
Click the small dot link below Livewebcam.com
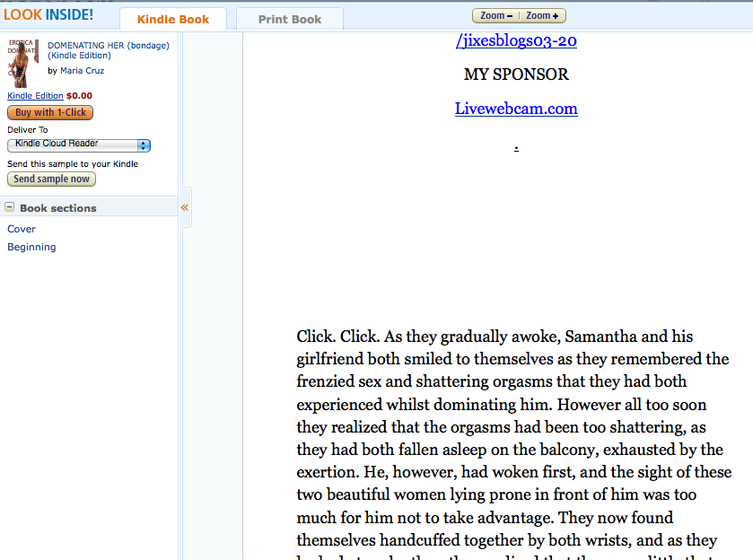pyautogui.click(x=516, y=146)
